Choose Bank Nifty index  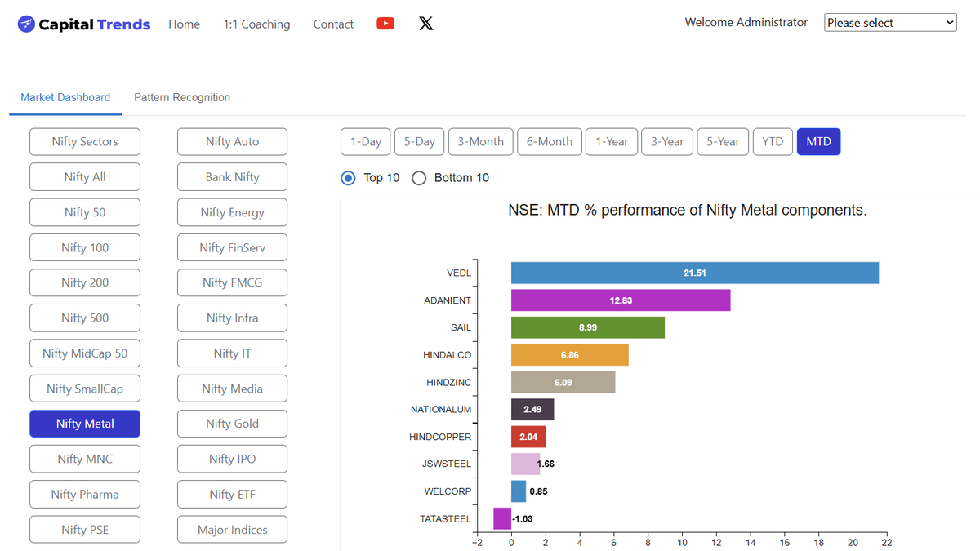pyautogui.click(x=233, y=177)
